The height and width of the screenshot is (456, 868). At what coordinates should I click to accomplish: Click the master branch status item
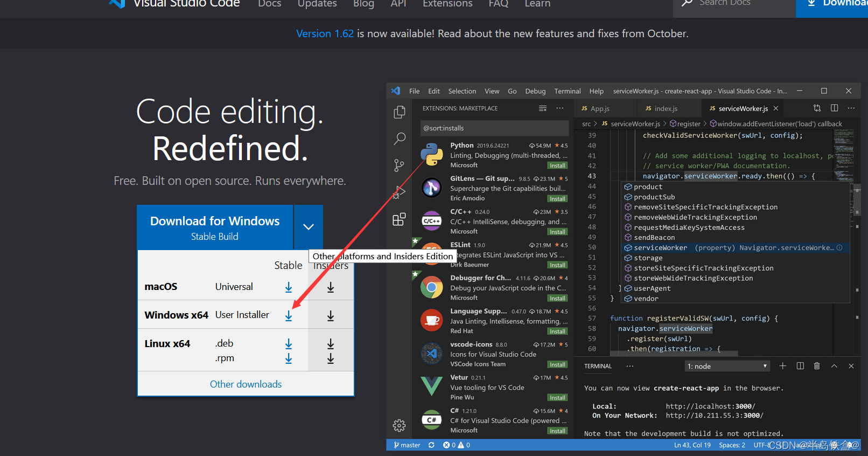pyautogui.click(x=407, y=445)
